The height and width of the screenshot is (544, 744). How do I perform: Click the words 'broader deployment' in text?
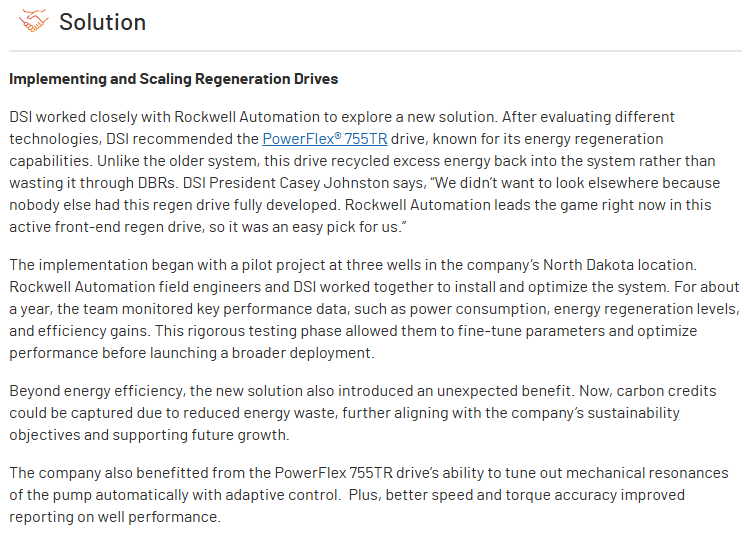[x=301, y=353]
